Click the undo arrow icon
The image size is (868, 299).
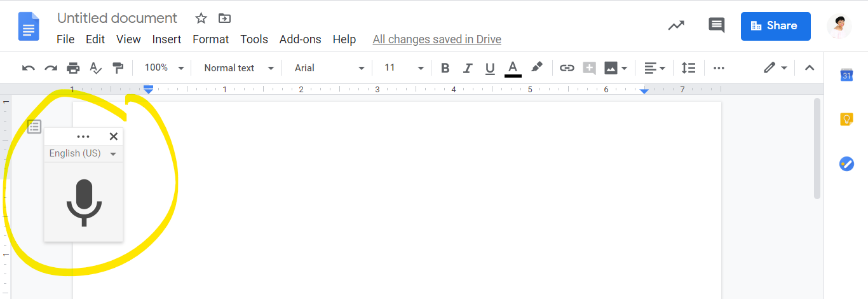pos(29,68)
